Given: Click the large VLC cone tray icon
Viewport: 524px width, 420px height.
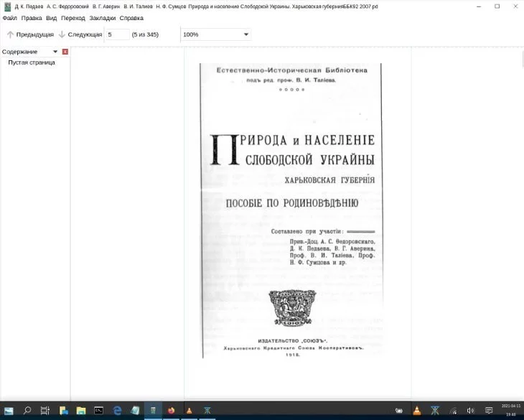Looking at the screenshot, I should [x=417, y=411].
